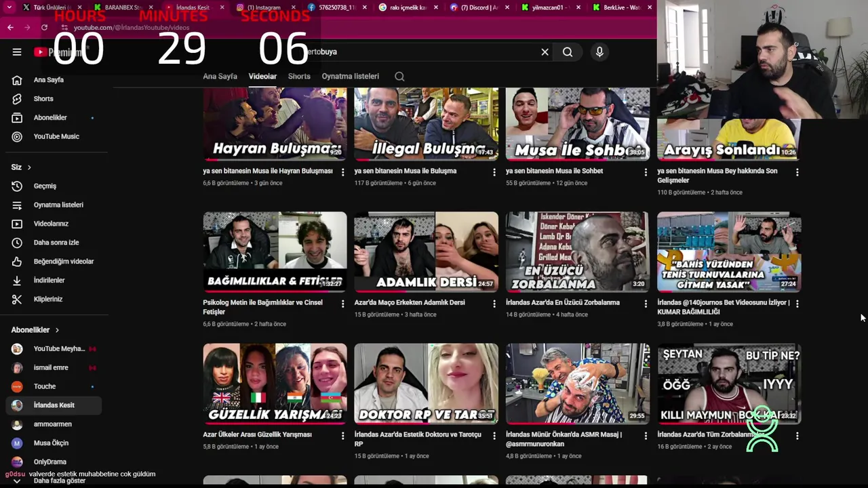The height and width of the screenshot is (488, 868).
Task: Open options for Adamlık Dersi video
Action: (x=494, y=304)
